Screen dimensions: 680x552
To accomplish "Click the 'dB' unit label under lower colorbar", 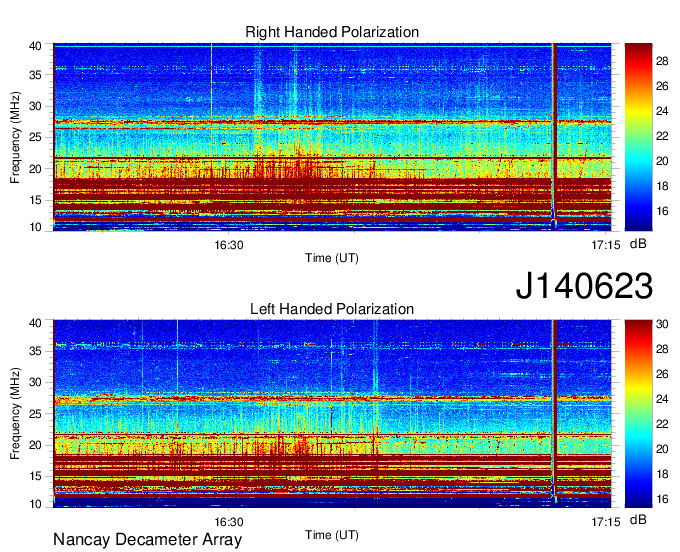I will (x=638, y=520).
